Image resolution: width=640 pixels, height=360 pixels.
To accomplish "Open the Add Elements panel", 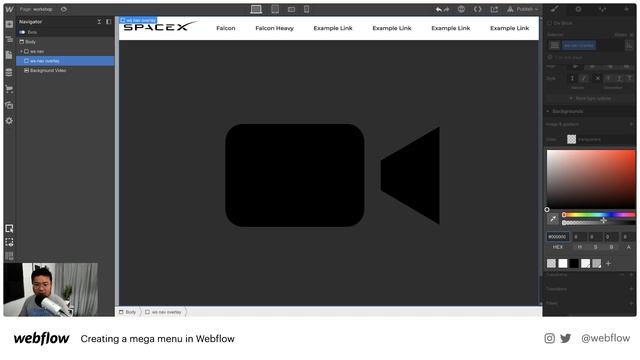I will [9, 24].
